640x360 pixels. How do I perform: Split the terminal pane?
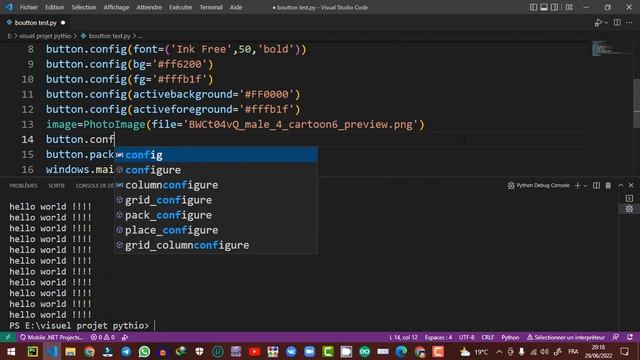coord(596,185)
